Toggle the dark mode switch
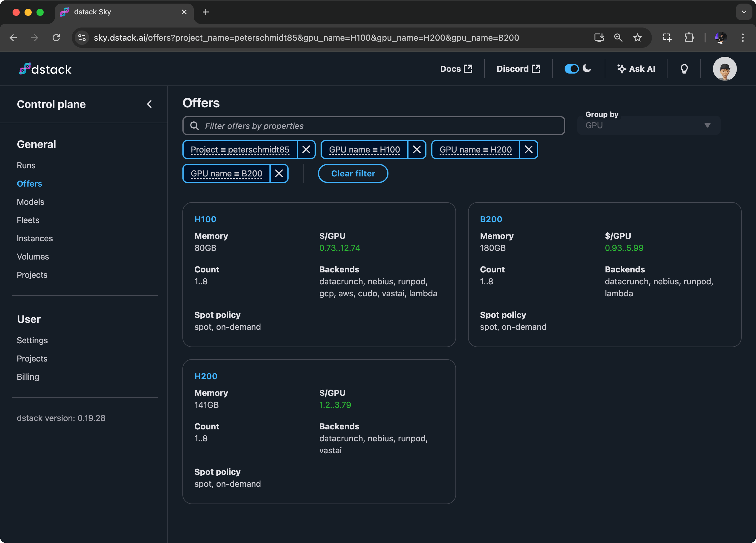 pos(571,69)
